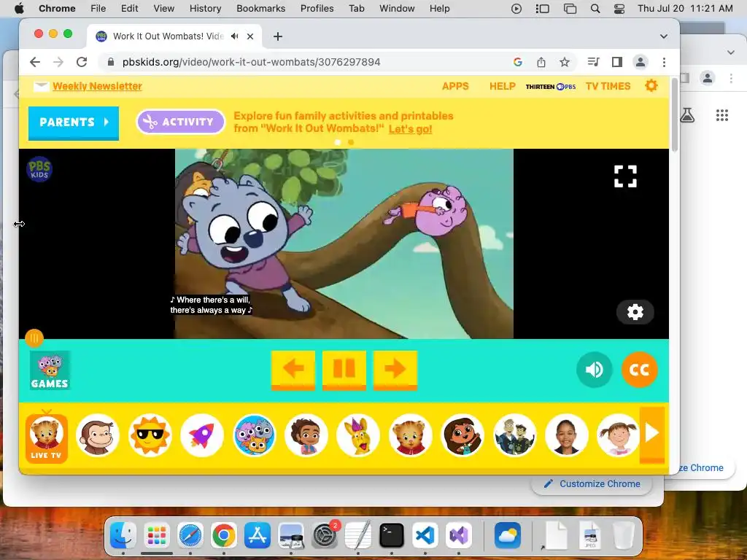Open the Weekly Newsletter link
The height and width of the screenshot is (560, 747).
[x=97, y=86]
